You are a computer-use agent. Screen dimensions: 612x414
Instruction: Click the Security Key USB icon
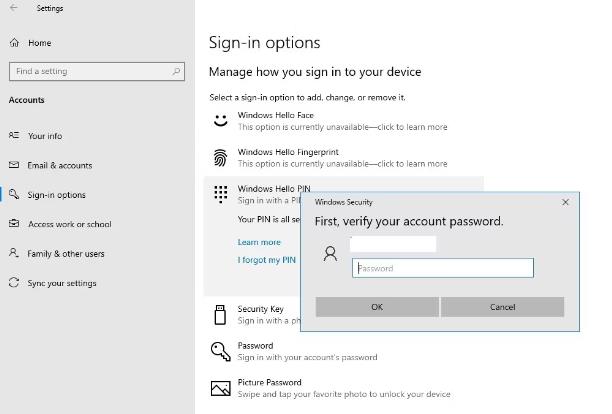pos(220,315)
